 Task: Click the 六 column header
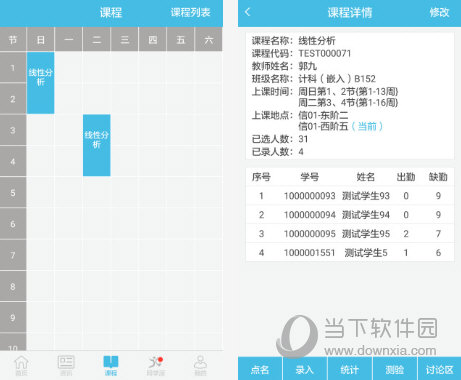coord(209,40)
